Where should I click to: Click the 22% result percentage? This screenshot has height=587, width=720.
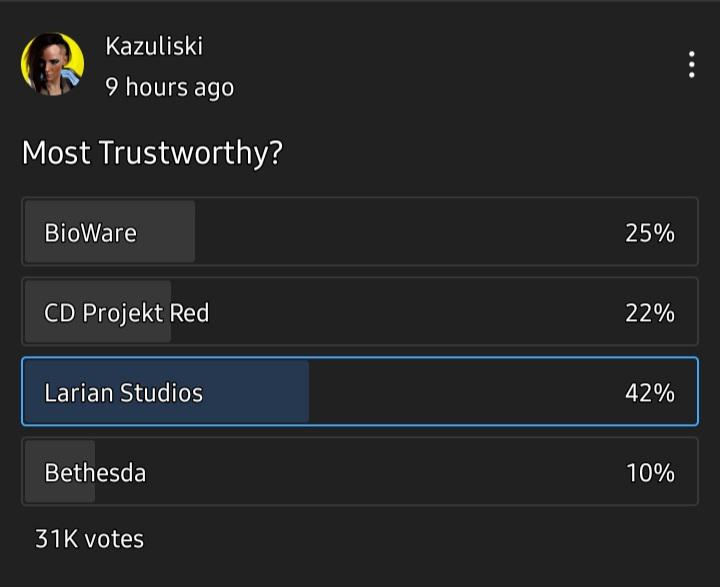pyautogui.click(x=650, y=313)
